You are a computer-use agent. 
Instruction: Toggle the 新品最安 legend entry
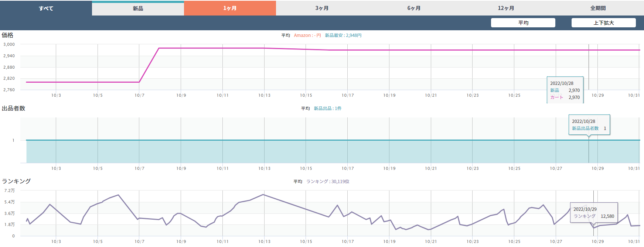(x=343, y=35)
